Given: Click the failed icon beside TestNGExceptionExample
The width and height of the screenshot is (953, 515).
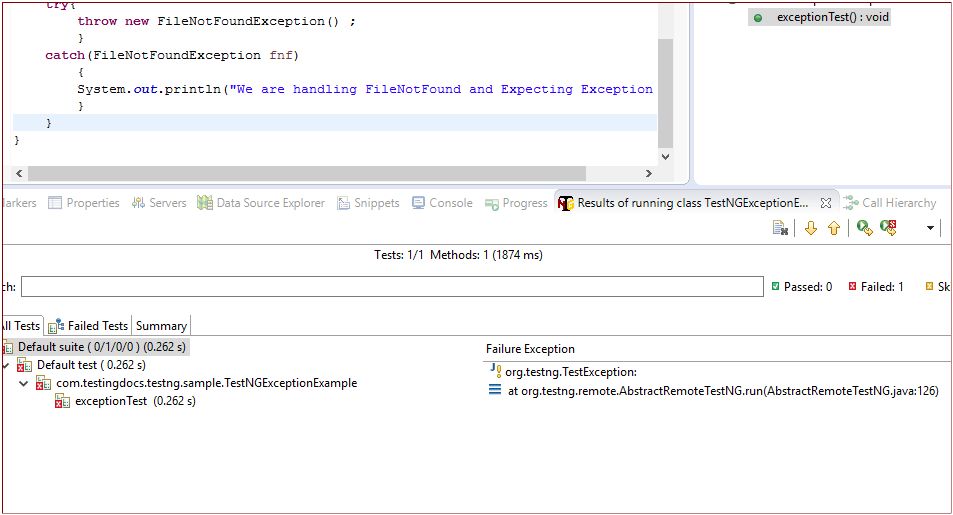Looking at the screenshot, I should (44, 383).
